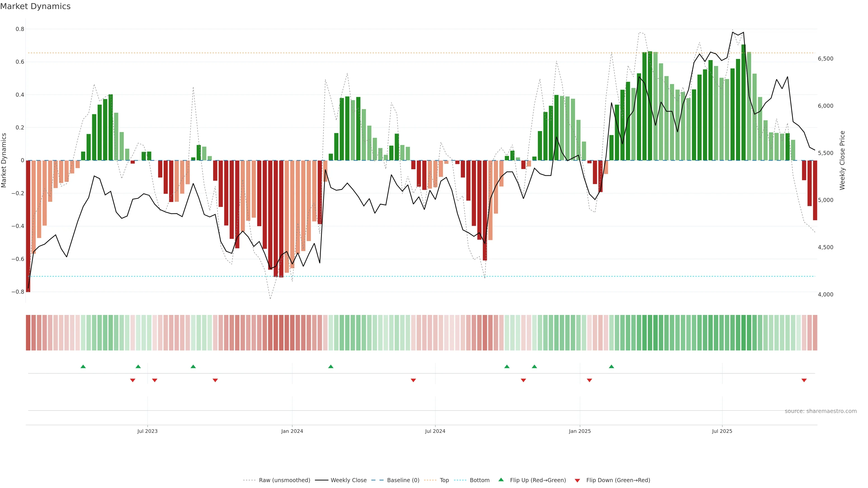Click the green flip-up marker after Jan 2024
This screenshot has width=868, height=488.
coord(330,366)
